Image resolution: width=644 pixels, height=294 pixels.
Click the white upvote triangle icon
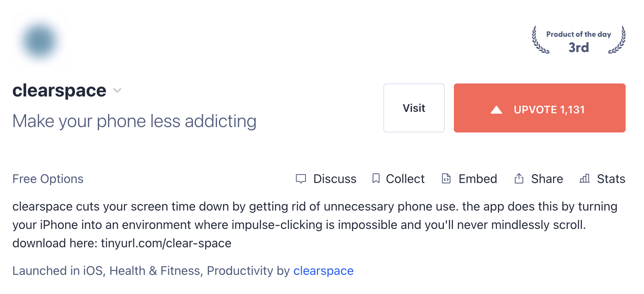[x=496, y=110]
